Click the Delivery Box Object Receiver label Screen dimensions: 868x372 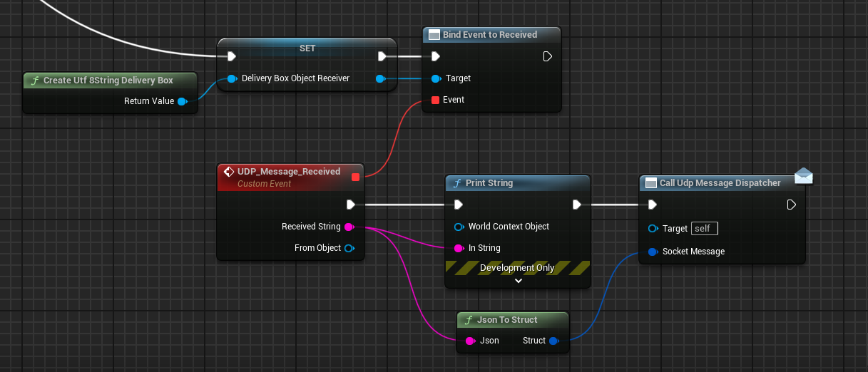[296, 78]
